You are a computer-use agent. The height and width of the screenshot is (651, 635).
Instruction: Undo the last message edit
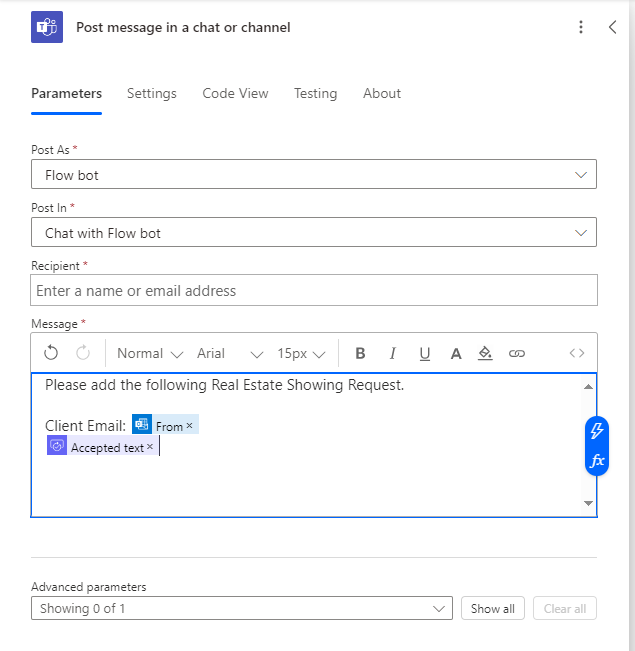(51, 353)
